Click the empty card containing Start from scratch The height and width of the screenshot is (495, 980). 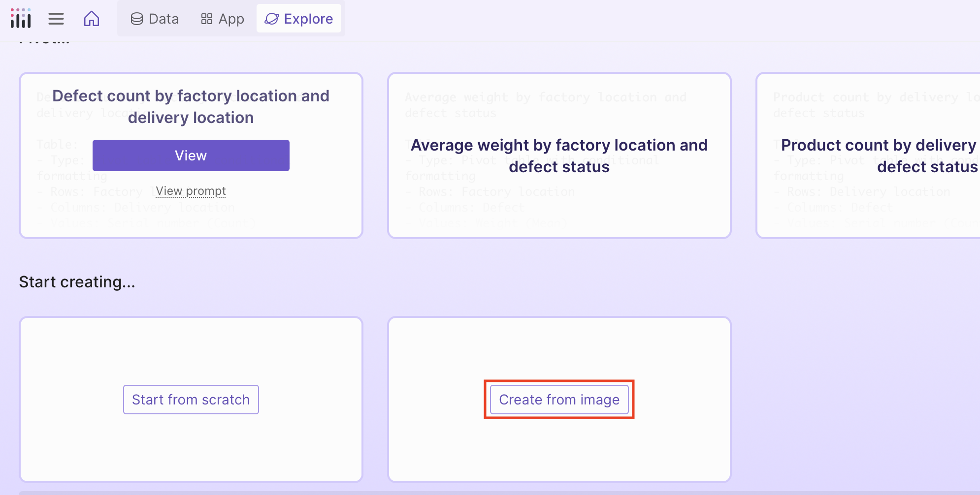[191, 344]
